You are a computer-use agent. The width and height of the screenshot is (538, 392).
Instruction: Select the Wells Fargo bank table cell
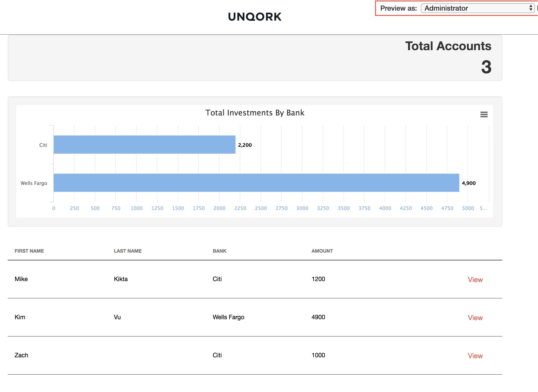pyautogui.click(x=228, y=317)
